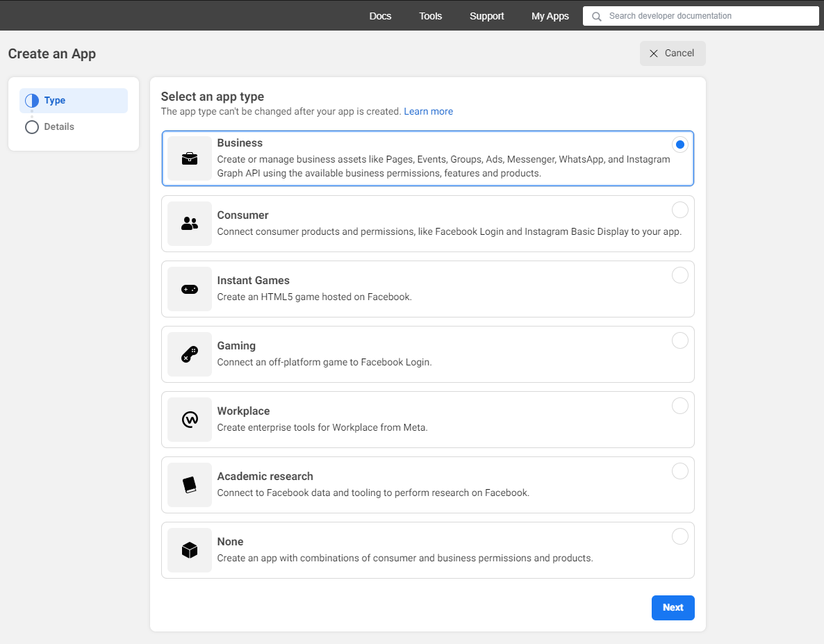Click the None cube icon
824x644 pixels.
pyautogui.click(x=189, y=550)
